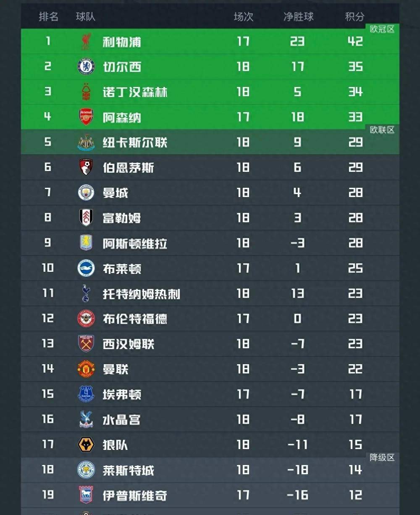
Task: Click the 净胜球 column header
Action: [x=299, y=16]
